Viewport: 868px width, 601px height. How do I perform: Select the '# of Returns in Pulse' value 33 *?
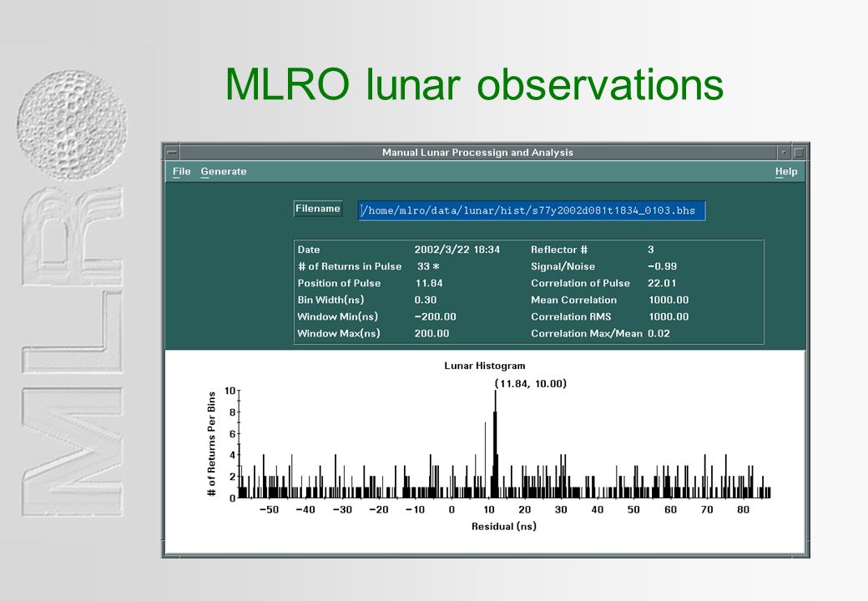[428, 266]
